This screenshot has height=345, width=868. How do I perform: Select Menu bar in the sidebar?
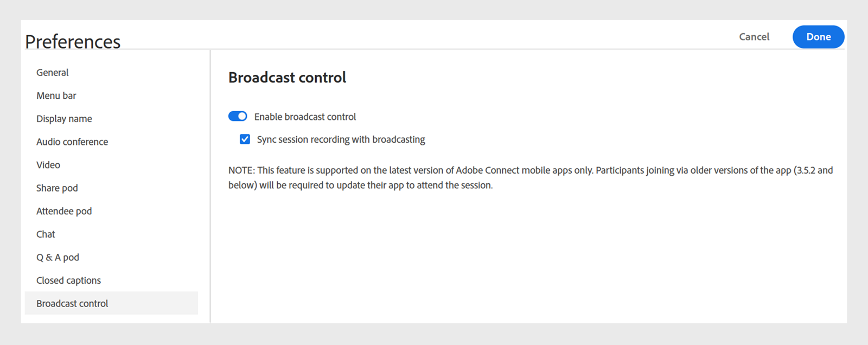point(56,96)
